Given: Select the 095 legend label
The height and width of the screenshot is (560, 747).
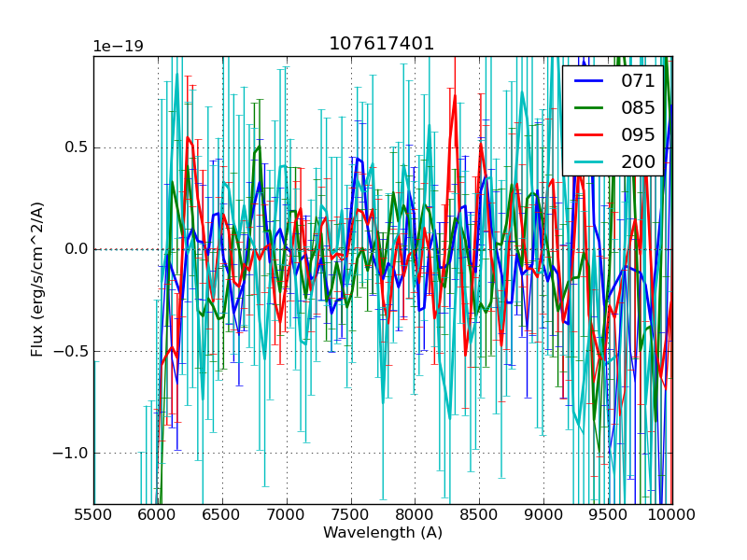Looking at the screenshot, I should (x=638, y=134).
